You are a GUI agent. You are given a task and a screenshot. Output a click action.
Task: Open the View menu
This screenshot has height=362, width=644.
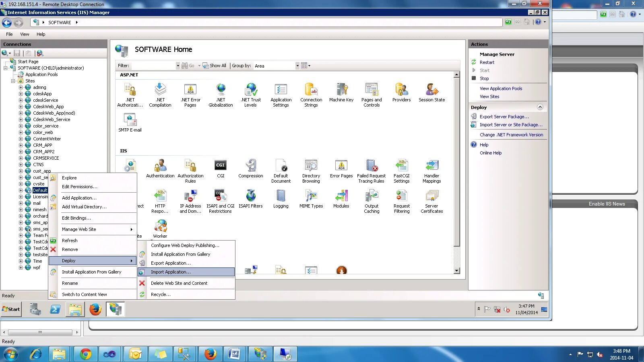[x=25, y=34]
